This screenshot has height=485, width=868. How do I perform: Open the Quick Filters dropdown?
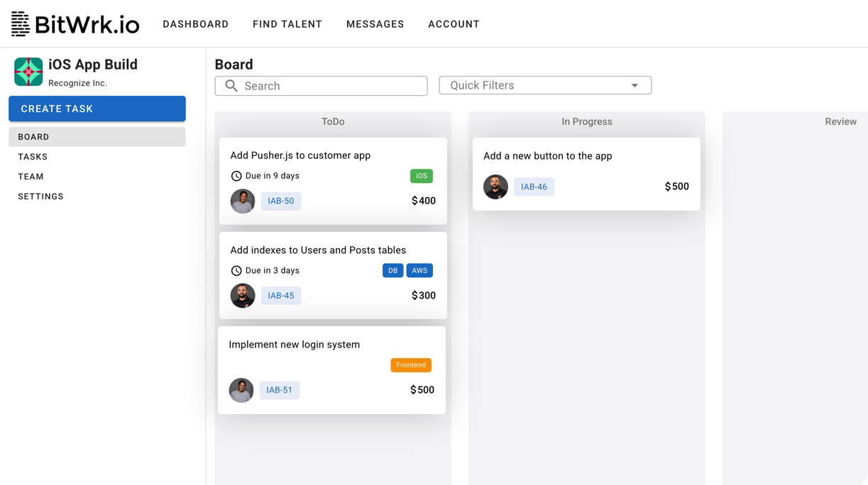[545, 86]
